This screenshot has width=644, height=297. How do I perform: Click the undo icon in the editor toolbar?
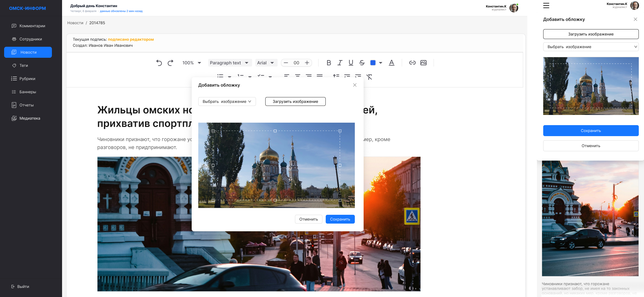tap(159, 63)
